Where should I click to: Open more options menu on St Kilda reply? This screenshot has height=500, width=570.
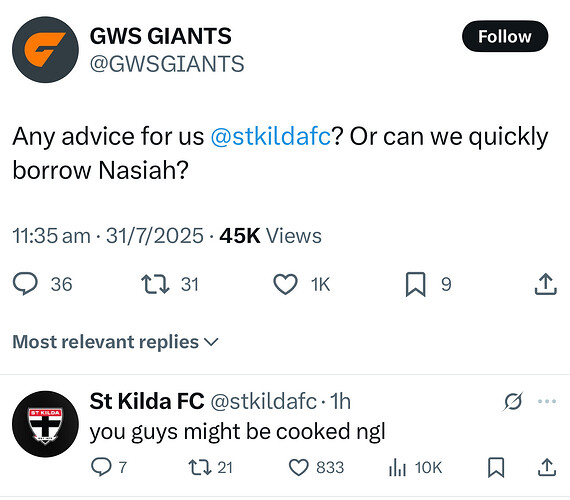click(547, 401)
